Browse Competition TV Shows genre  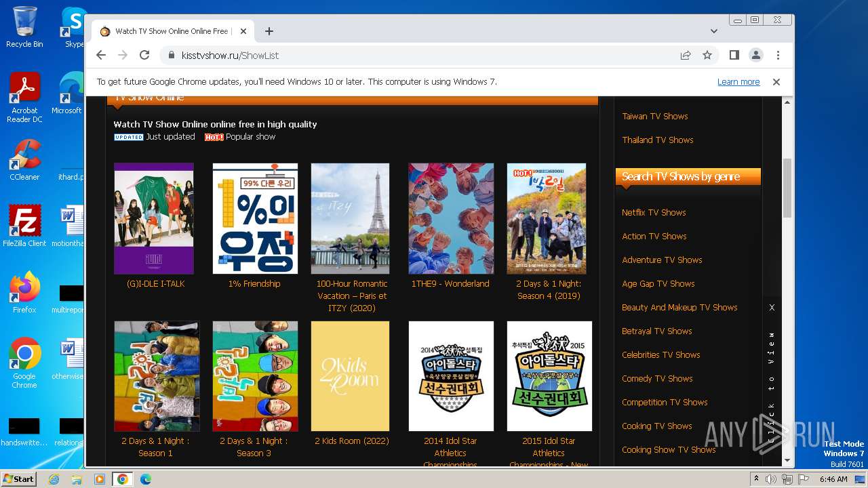[665, 403]
